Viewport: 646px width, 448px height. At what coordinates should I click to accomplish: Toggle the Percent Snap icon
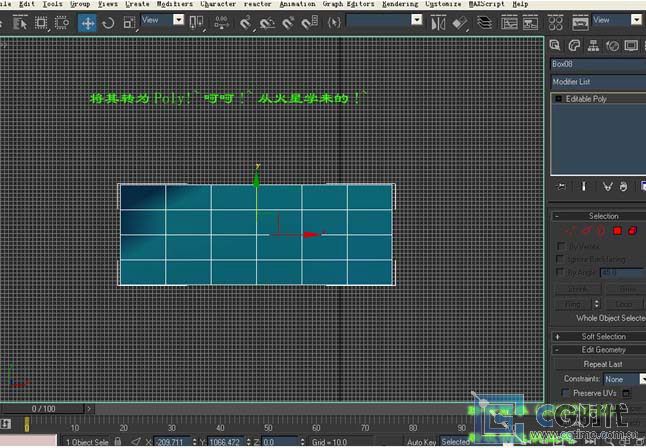[288, 22]
